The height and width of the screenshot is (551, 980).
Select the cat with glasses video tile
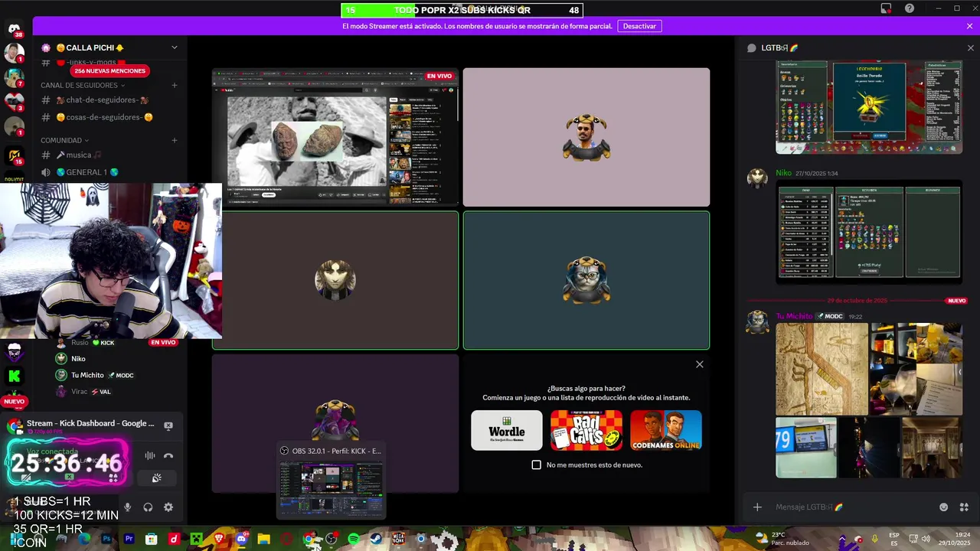click(x=586, y=280)
